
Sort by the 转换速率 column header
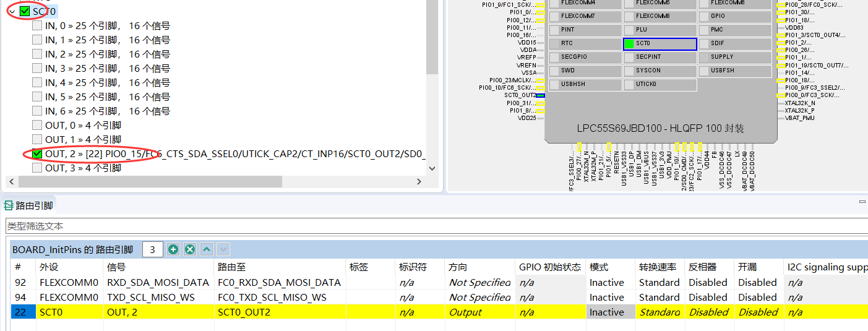pos(660,267)
